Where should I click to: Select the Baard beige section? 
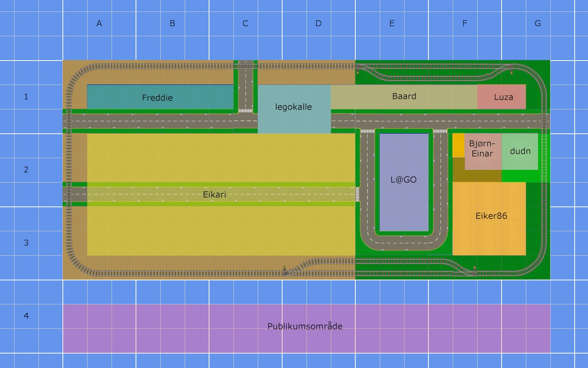click(404, 97)
